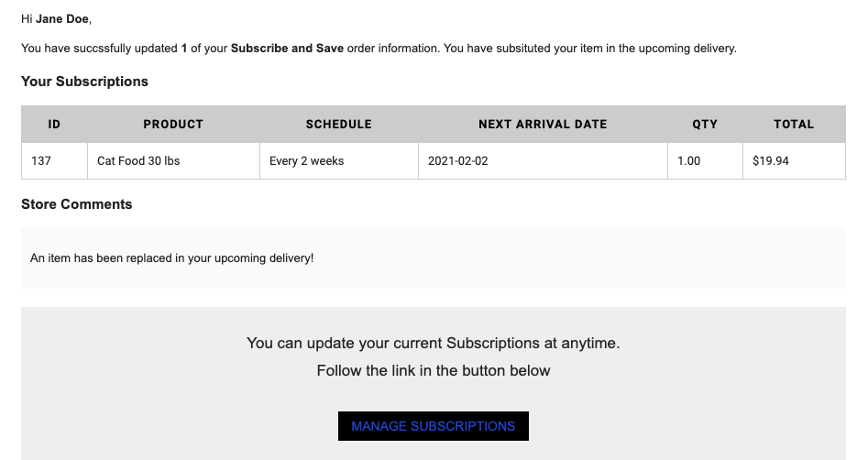Viewport: 868px width, 460px height.
Task: Select the ID column header
Action: click(x=54, y=124)
